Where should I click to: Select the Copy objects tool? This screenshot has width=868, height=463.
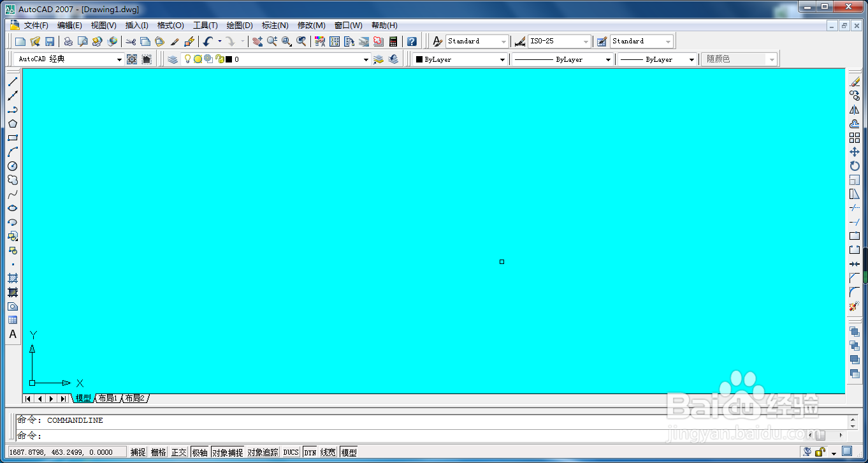855,96
